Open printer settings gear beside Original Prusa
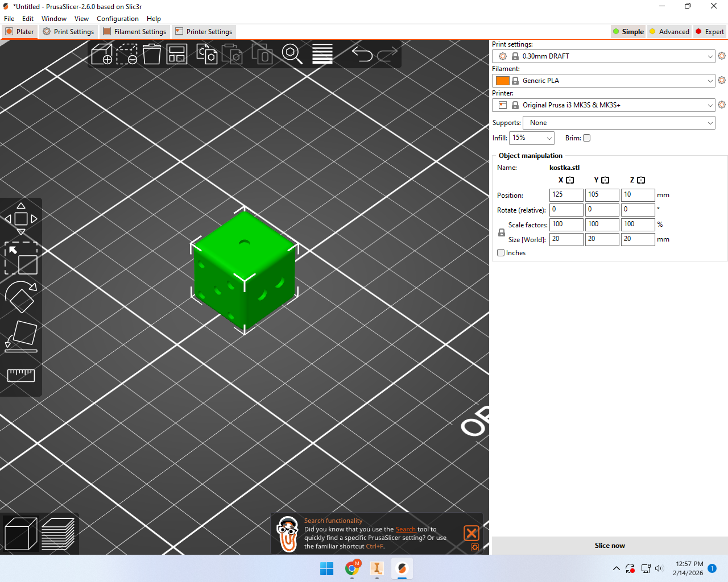 coord(722,105)
